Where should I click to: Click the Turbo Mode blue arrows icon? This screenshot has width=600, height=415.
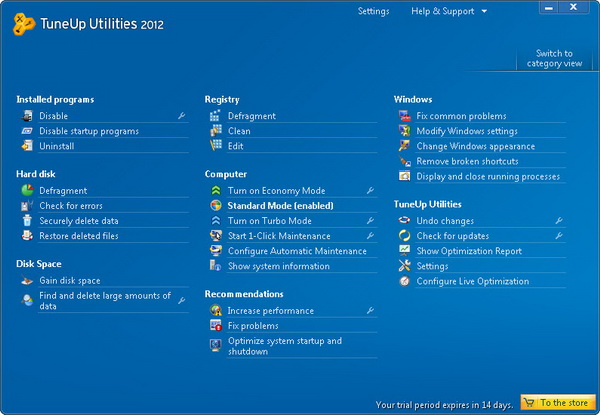click(x=215, y=221)
